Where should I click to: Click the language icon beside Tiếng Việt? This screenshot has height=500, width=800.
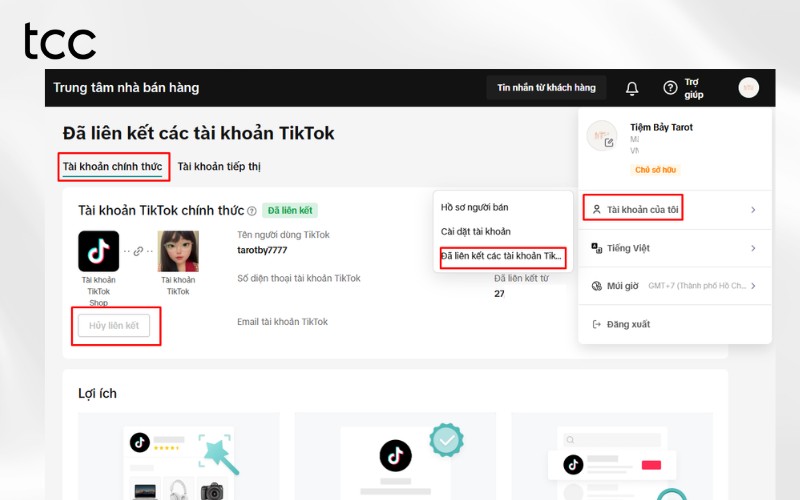tap(596, 248)
